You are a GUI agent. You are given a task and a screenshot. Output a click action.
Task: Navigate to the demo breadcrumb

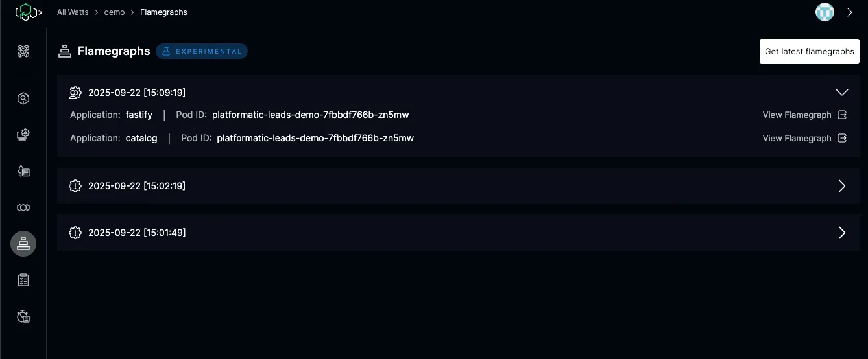(x=114, y=12)
